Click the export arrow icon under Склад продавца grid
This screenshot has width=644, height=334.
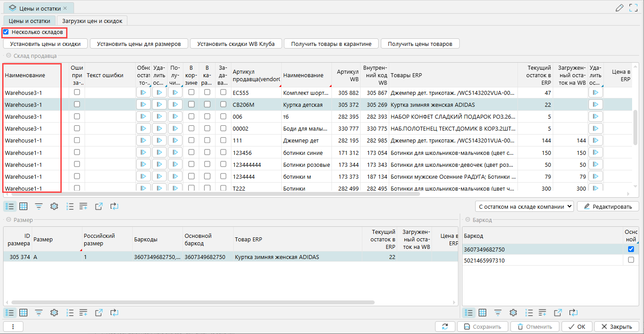[99, 206]
